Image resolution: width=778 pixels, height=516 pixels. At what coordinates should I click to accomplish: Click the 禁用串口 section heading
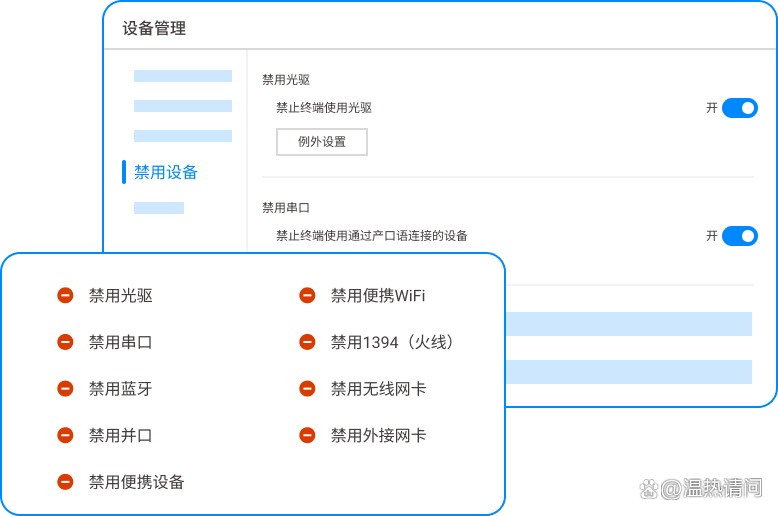[x=286, y=208]
